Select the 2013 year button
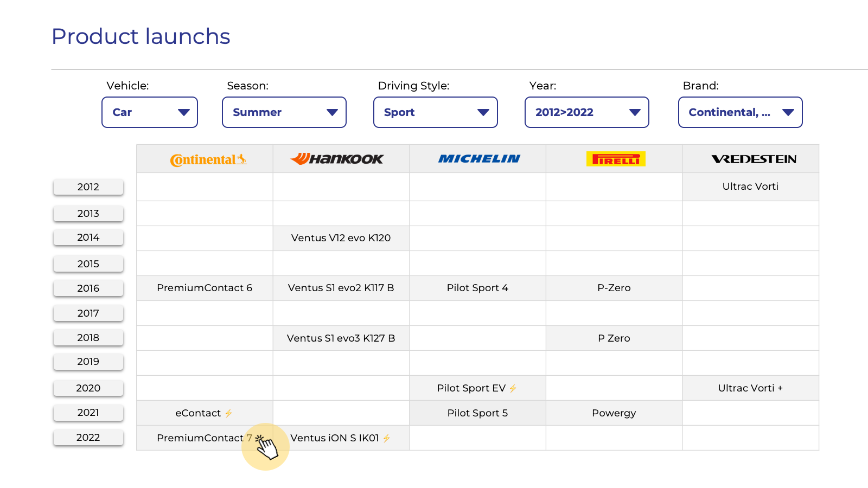The height and width of the screenshot is (488, 868). click(x=88, y=214)
